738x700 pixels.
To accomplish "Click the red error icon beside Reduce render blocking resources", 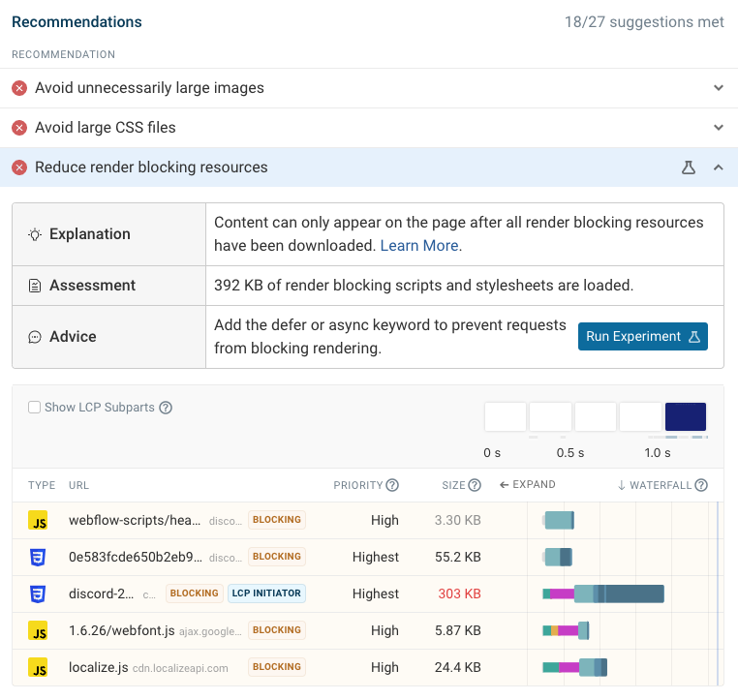I will click(19, 167).
